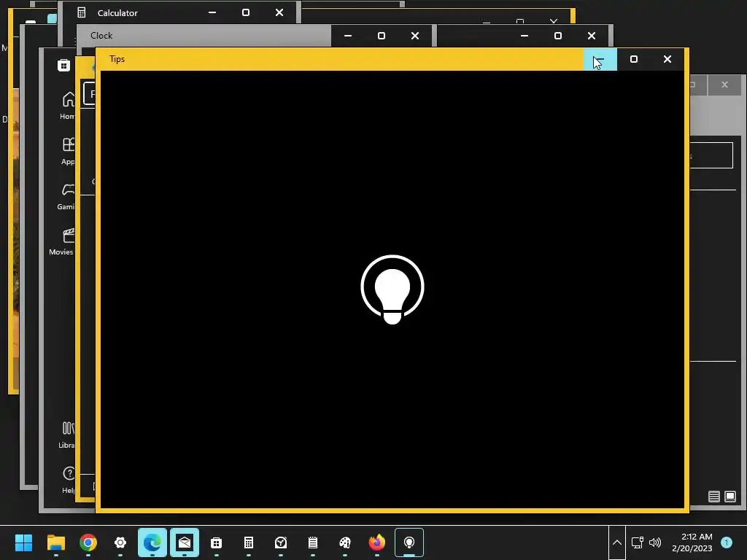
Task: Open File Explorer from the taskbar
Action: [x=55, y=542]
